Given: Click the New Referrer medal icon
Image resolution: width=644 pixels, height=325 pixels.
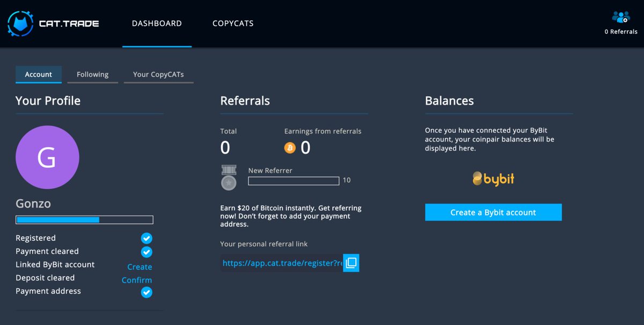Looking at the screenshot, I should tap(229, 178).
